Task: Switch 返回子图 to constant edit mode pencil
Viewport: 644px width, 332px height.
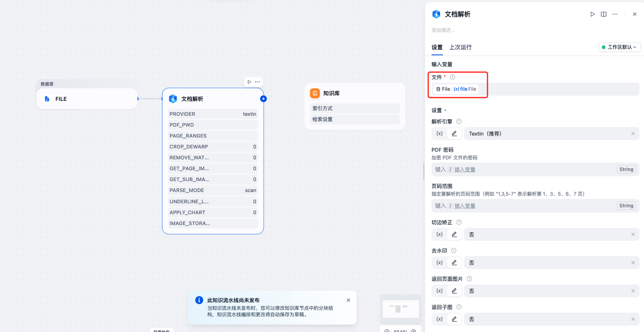Action: [x=454, y=319]
